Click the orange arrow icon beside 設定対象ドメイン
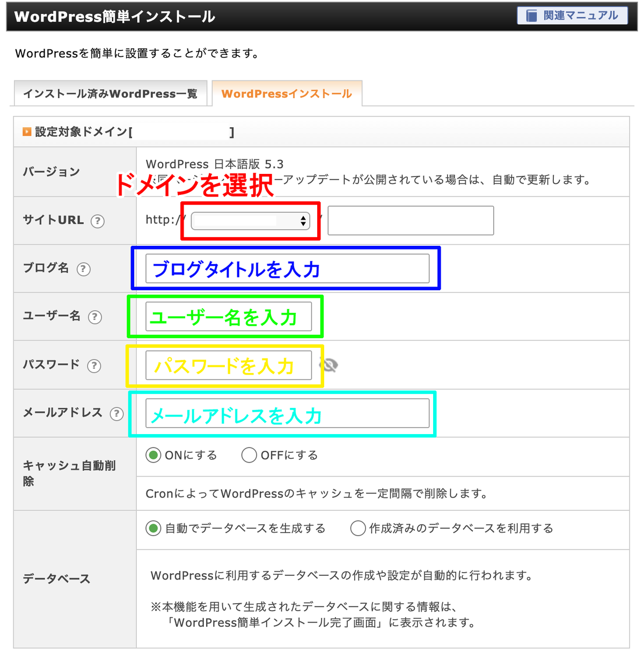This screenshot has height=652, width=644. click(27, 131)
